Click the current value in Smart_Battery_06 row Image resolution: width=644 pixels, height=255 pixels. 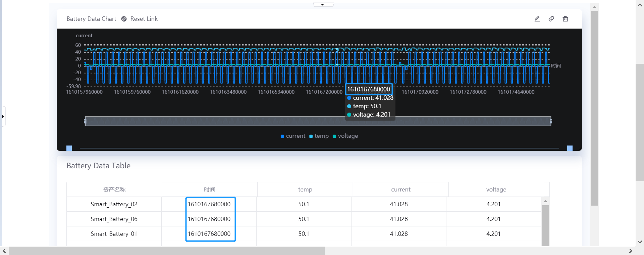(x=399, y=219)
